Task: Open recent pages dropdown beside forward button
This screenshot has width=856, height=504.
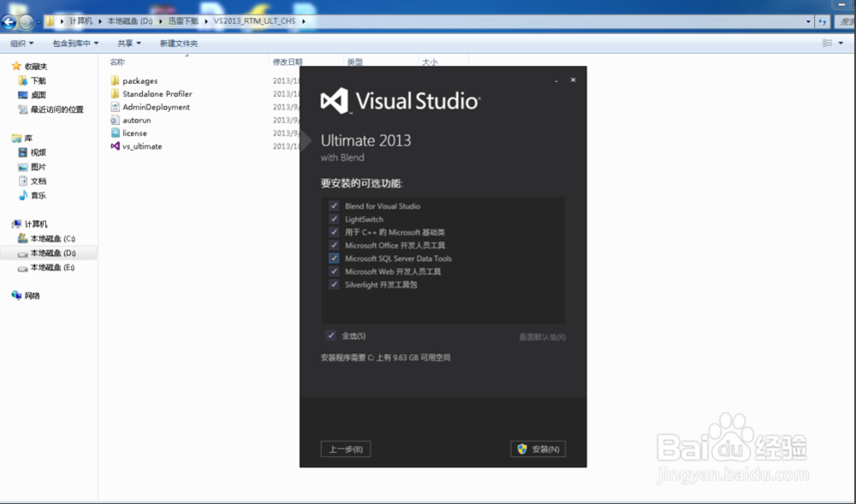Action: point(39,22)
